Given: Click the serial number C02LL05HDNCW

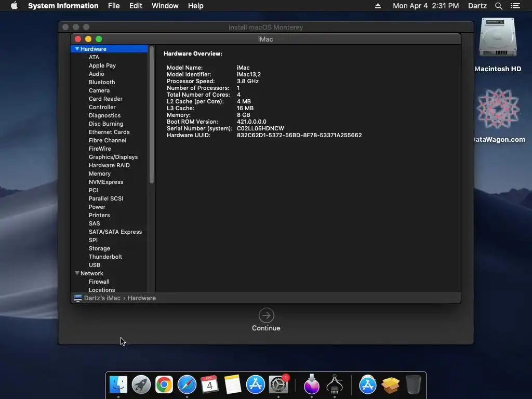Looking at the screenshot, I should tap(260, 128).
